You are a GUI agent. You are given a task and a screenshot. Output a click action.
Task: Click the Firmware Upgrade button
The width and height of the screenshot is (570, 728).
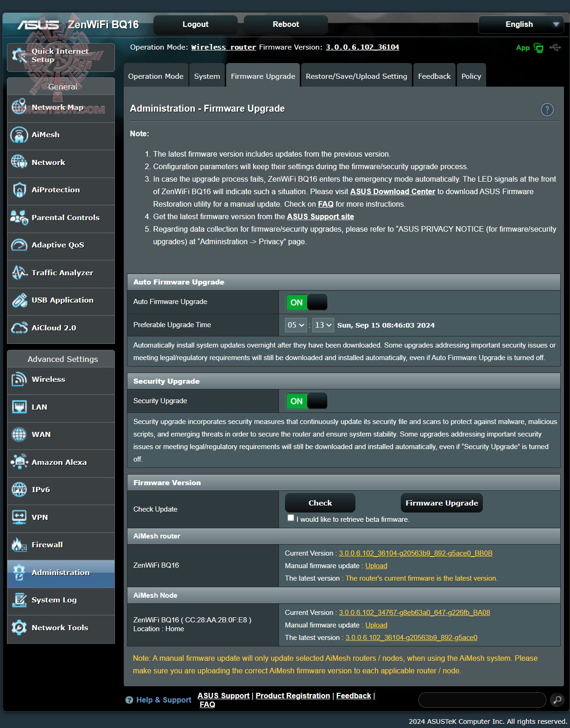[442, 503]
